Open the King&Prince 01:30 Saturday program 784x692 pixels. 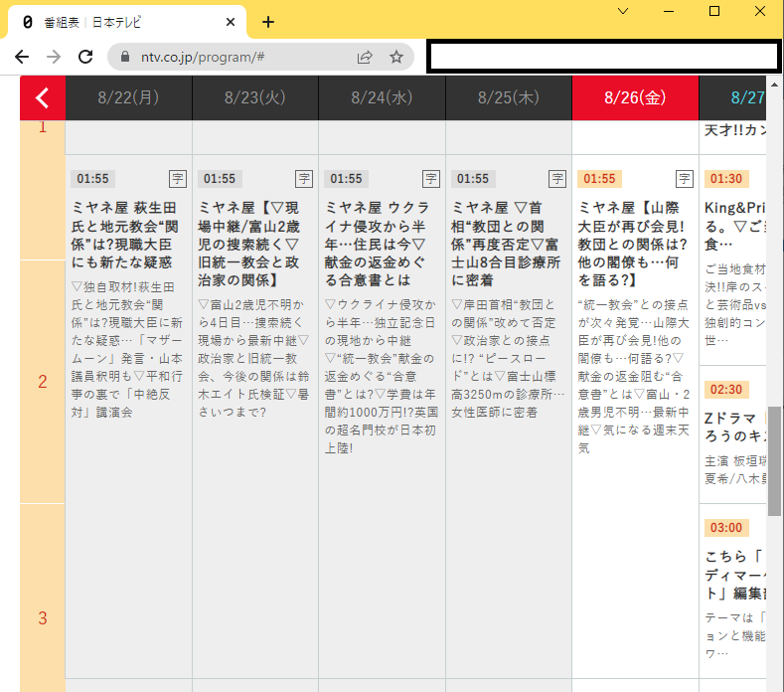click(x=735, y=226)
